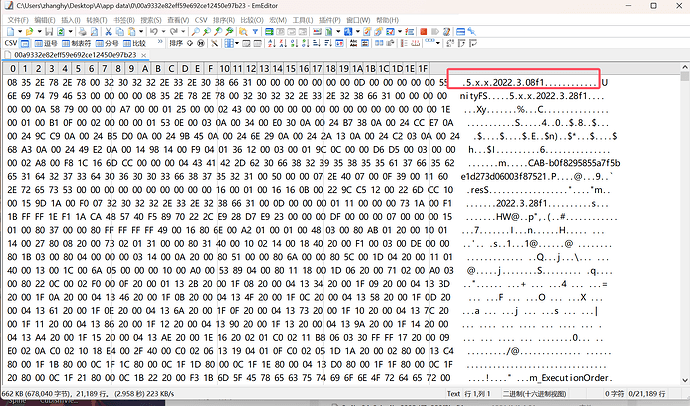Click the CSV column ruler icon
The width and height of the screenshot is (690, 406).
(x=415, y=43)
